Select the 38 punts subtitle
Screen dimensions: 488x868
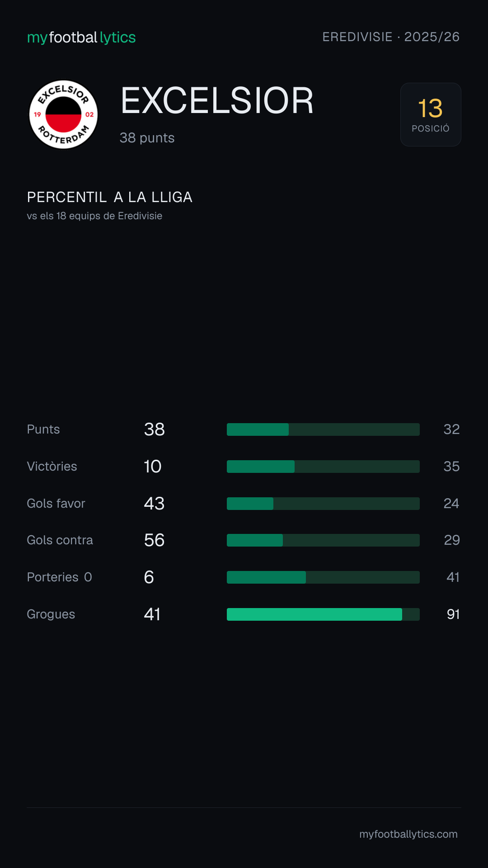point(147,138)
